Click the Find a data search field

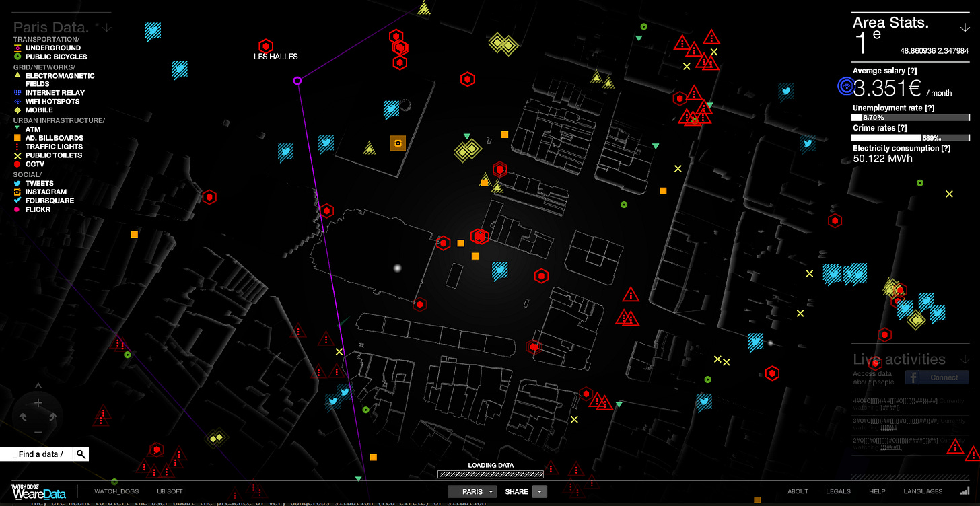(36, 454)
